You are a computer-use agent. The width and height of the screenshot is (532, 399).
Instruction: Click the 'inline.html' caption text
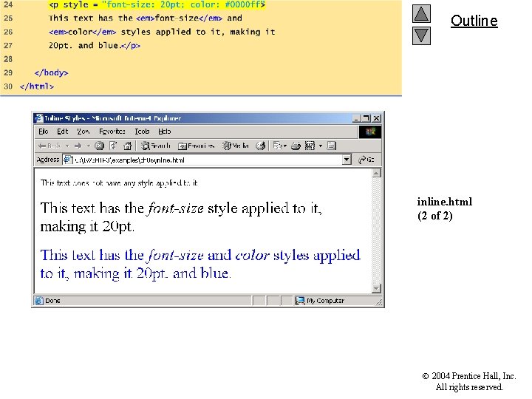(x=445, y=202)
